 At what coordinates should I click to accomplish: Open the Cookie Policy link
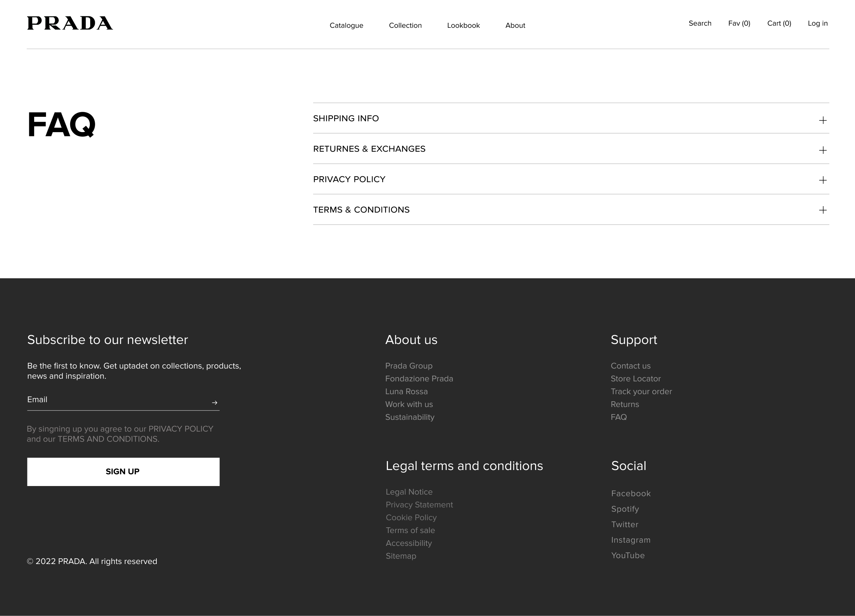point(411,518)
